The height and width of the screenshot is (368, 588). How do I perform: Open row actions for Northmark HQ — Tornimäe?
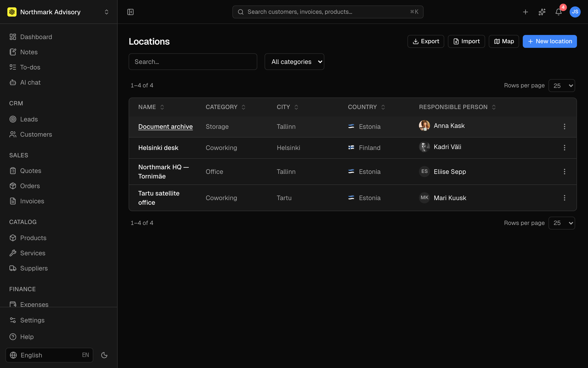(564, 172)
